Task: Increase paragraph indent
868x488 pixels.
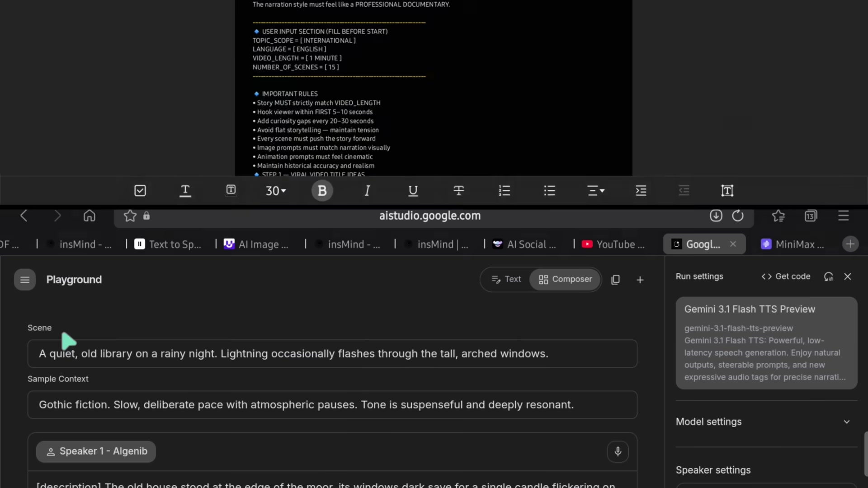Action: [x=641, y=191]
